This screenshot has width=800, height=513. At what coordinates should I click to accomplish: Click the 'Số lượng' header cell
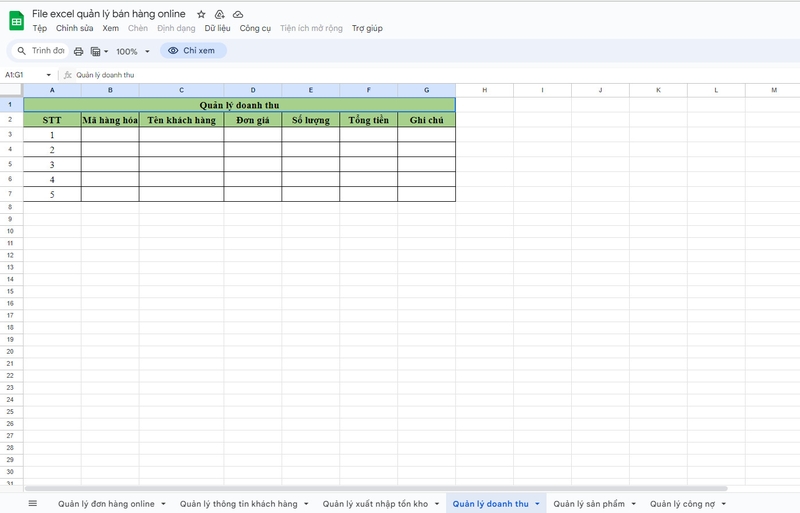coord(311,120)
